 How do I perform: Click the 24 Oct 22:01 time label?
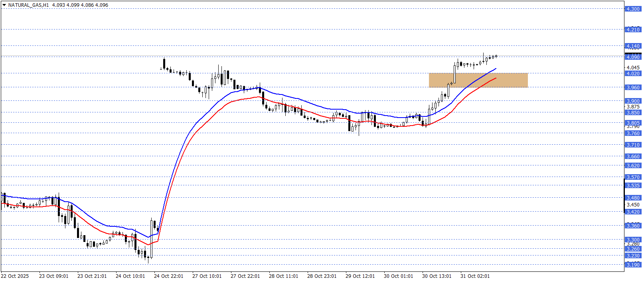pyautogui.click(x=168, y=276)
